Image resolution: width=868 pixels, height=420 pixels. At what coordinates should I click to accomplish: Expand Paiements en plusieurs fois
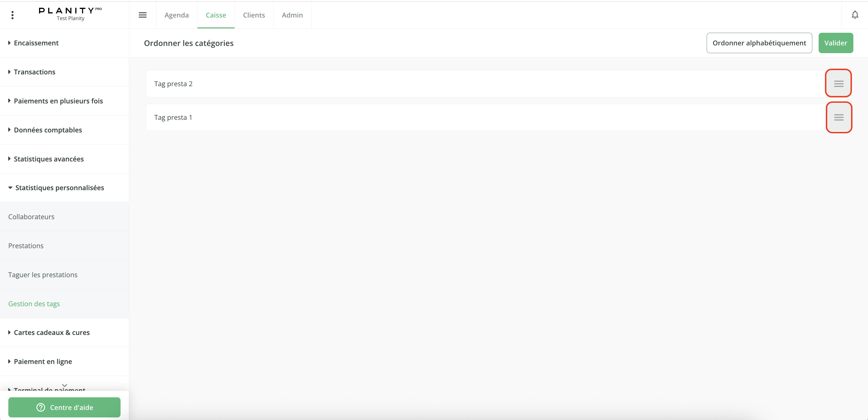(64, 101)
